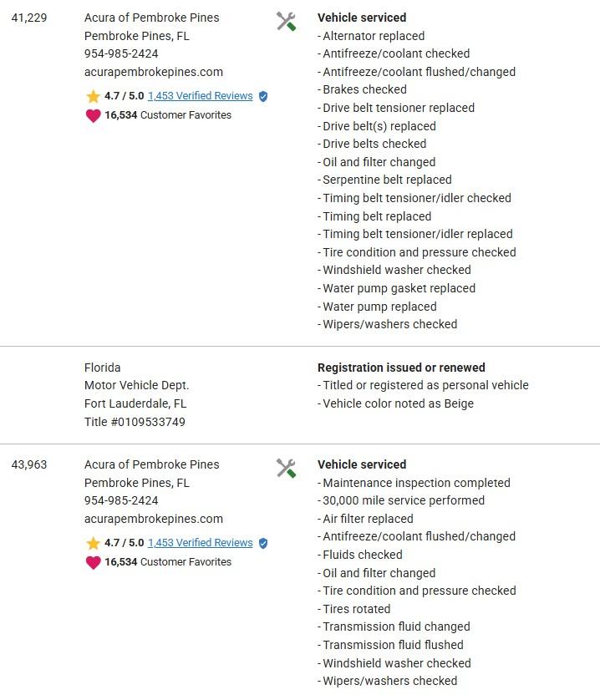The image size is (600, 700).
Task: Click the pink heart Customer Favorites icon in the 43,963 mile record
Action: click(93, 563)
